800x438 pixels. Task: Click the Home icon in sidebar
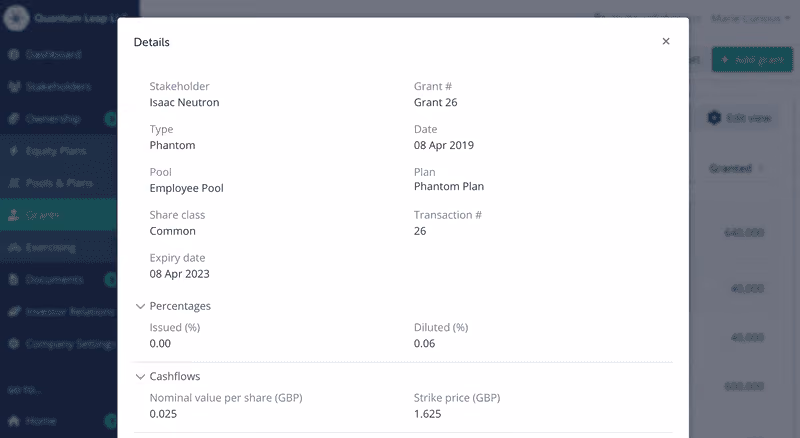tap(14, 421)
